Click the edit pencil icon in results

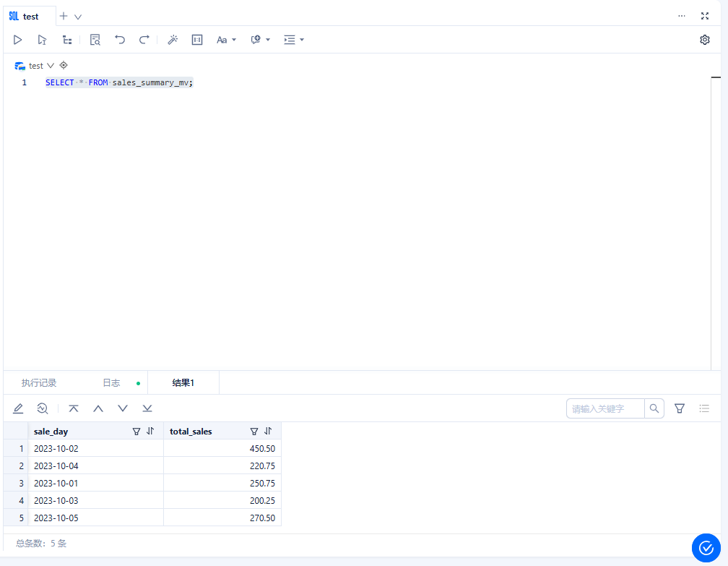point(18,408)
